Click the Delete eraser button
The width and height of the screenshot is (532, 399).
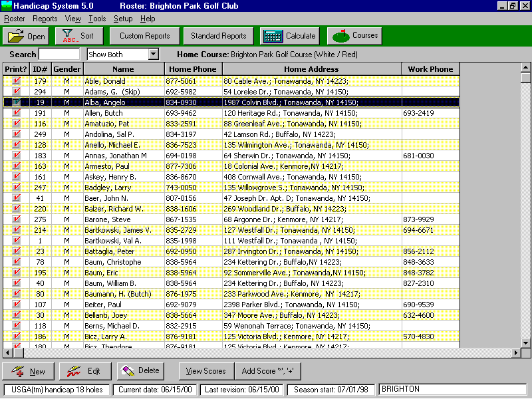pos(140,371)
